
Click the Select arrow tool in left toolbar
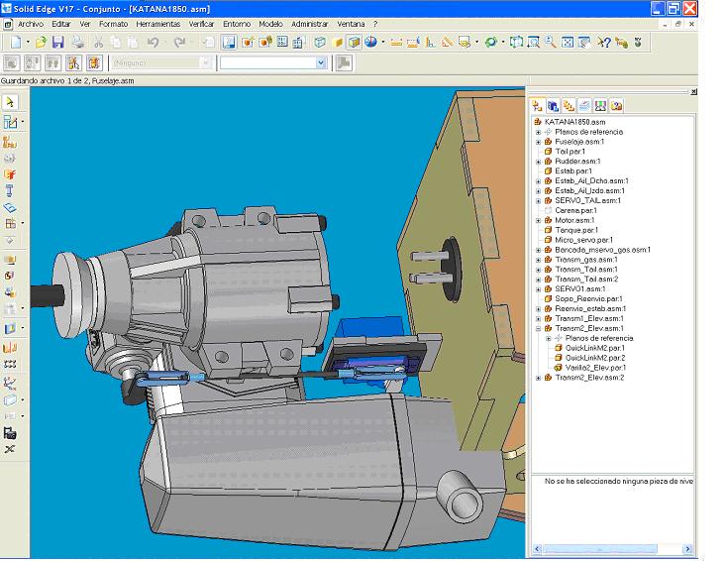pos(10,102)
